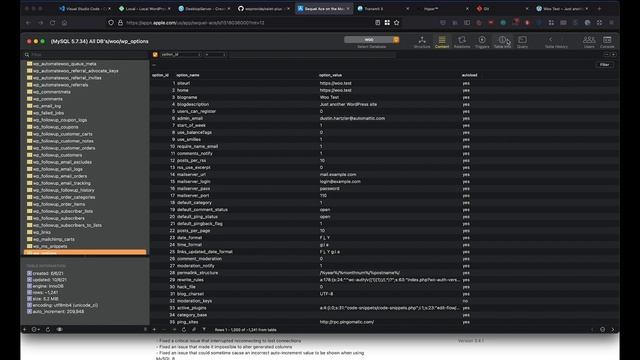Switch to the Transmit 5 browser tab
The width and height of the screenshot is (640, 360).
pos(383,9)
